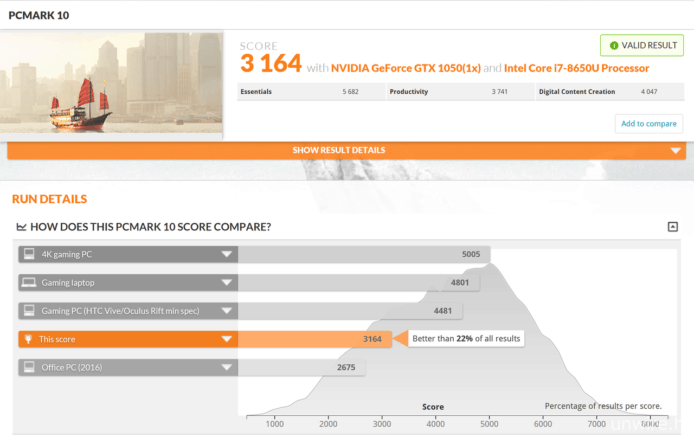Click the Gaming laptop icon

pos(28,282)
